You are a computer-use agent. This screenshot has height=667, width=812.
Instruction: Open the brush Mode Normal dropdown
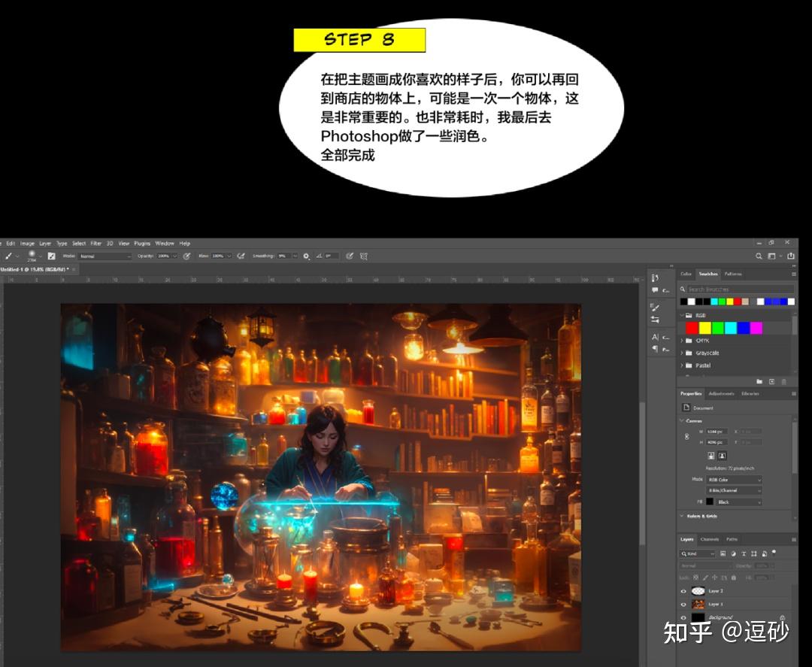click(x=106, y=256)
